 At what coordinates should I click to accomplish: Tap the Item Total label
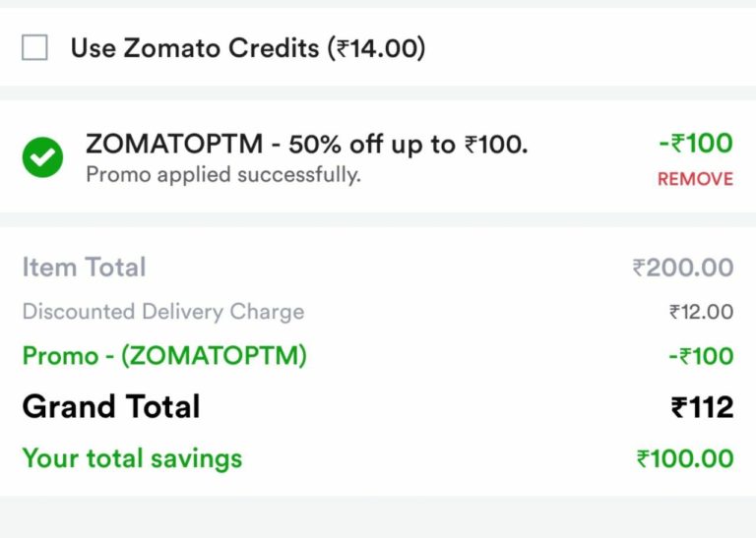click(x=84, y=268)
